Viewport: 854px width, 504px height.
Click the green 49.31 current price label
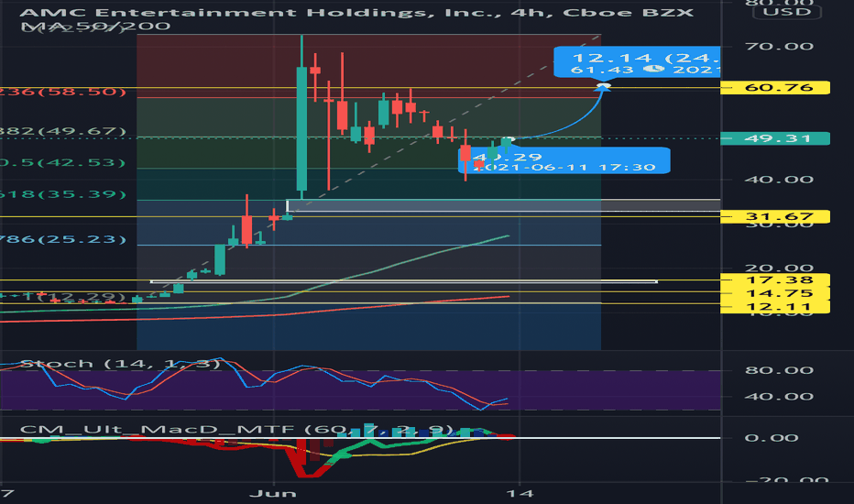click(x=775, y=138)
